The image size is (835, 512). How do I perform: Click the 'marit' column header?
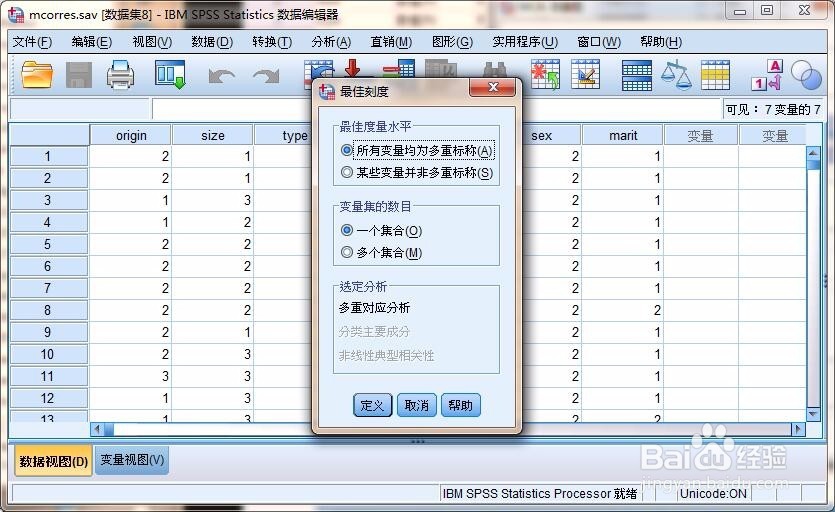[623, 135]
